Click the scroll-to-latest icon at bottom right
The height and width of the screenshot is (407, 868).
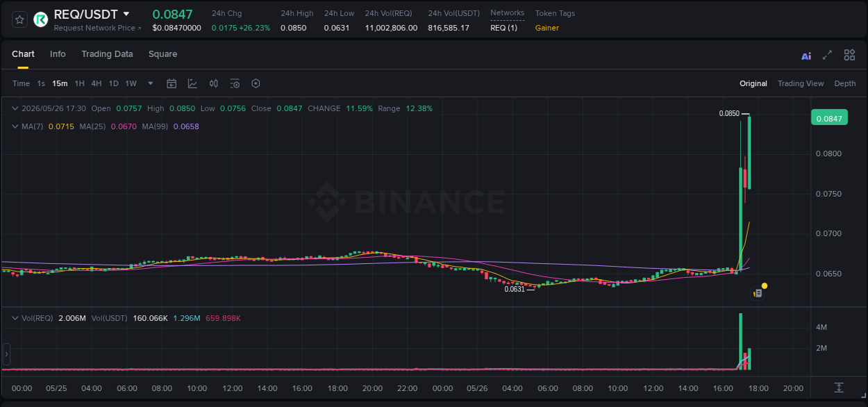pos(839,387)
